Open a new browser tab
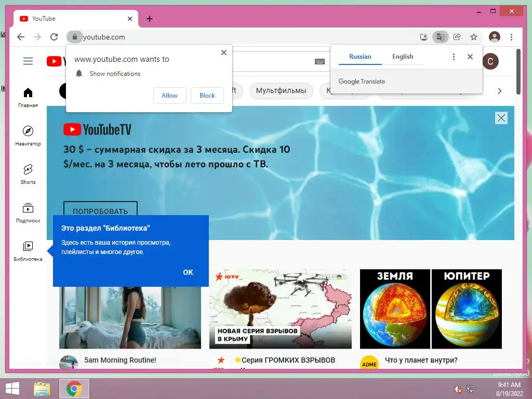This screenshot has height=399, width=532. [150, 19]
